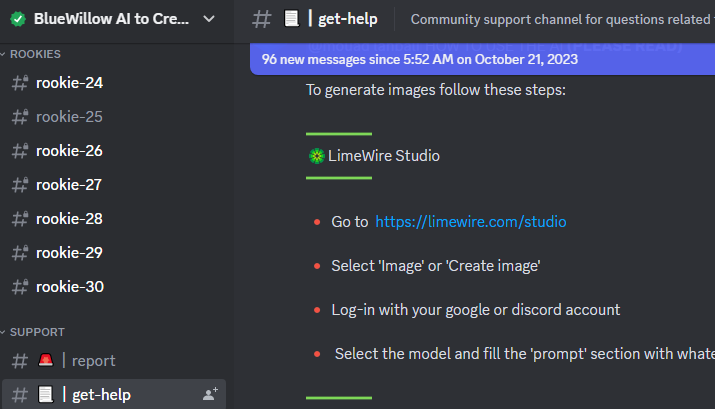The image size is (715, 409).
Task: Click the hash icon in channel header
Action: 262,19
